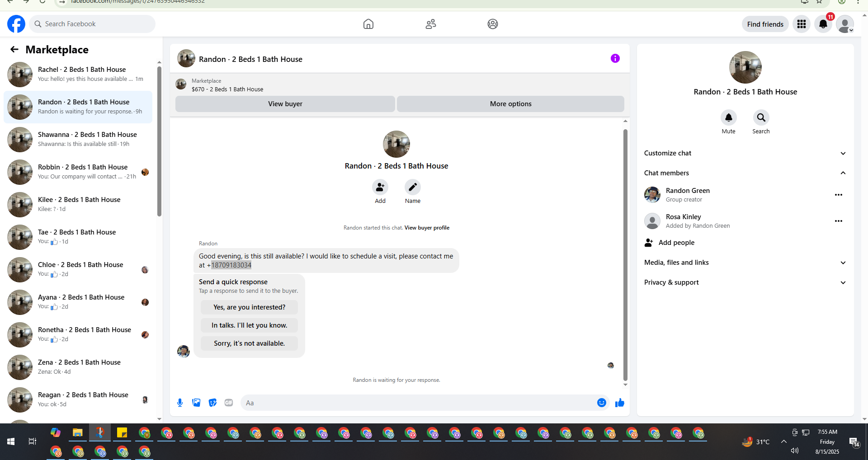868x460 pixels.
Task: Open notifications bell with 11 badge
Action: coord(823,24)
